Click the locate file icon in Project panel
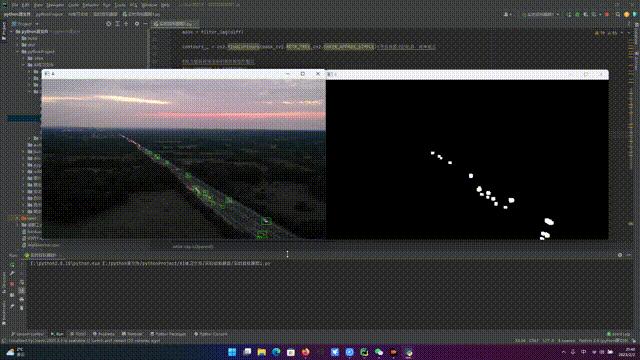This screenshot has height=360, width=640. click(x=109, y=24)
